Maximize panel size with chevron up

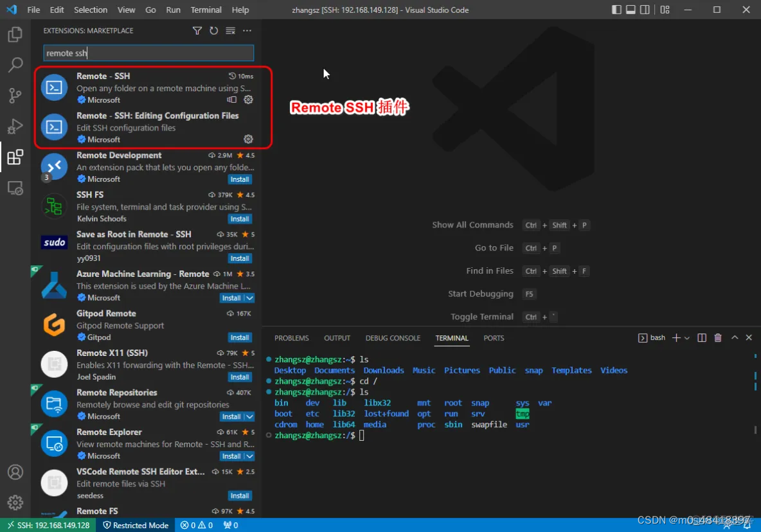[735, 337]
